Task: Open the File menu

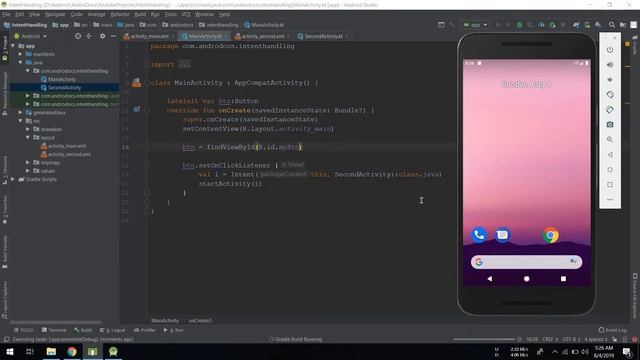Action: pos(6,14)
